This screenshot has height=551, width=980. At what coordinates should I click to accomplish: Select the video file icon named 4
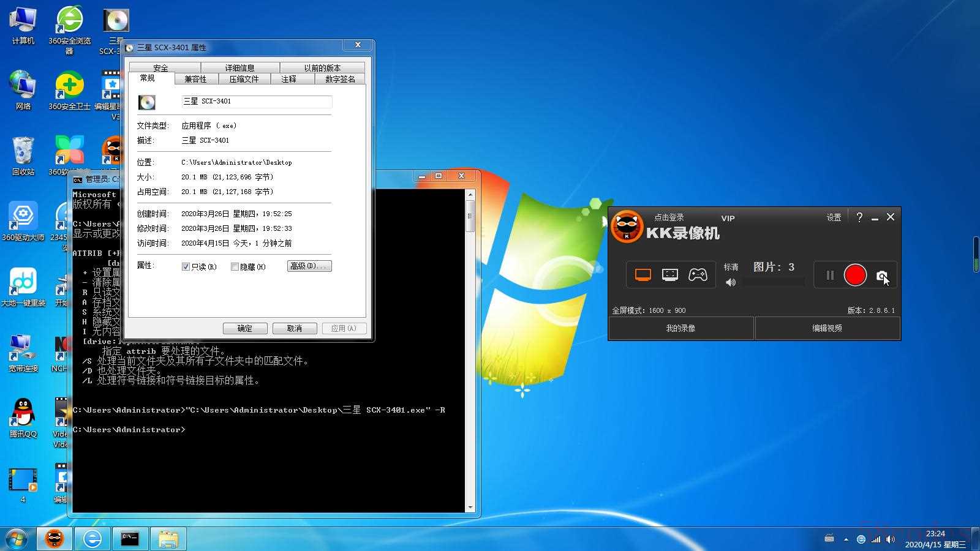tap(23, 485)
